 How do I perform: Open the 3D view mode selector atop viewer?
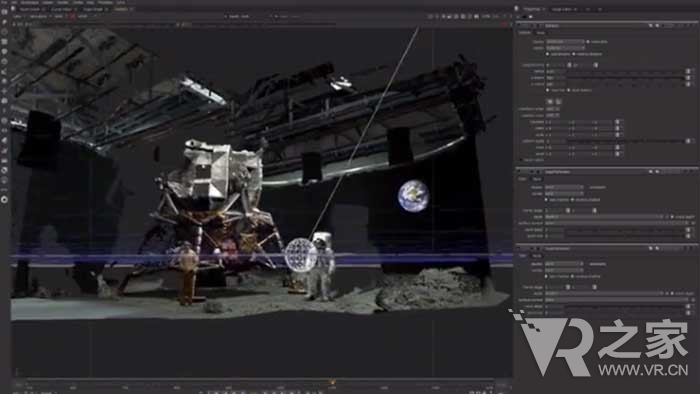point(239,17)
